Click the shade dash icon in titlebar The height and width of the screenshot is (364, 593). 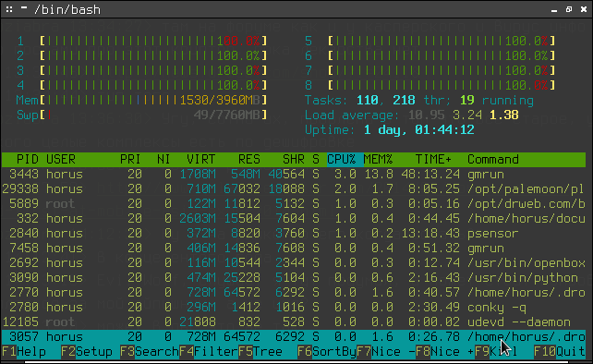click(24, 7)
